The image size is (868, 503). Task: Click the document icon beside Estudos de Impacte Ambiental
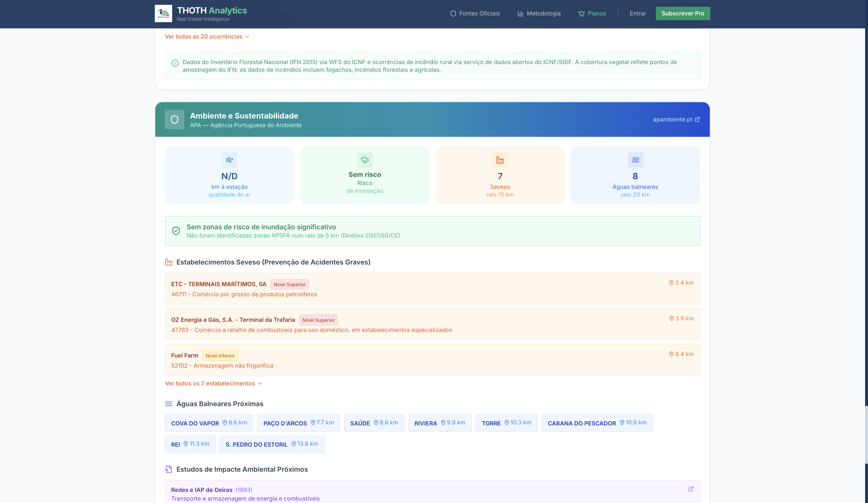pyautogui.click(x=169, y=469)
